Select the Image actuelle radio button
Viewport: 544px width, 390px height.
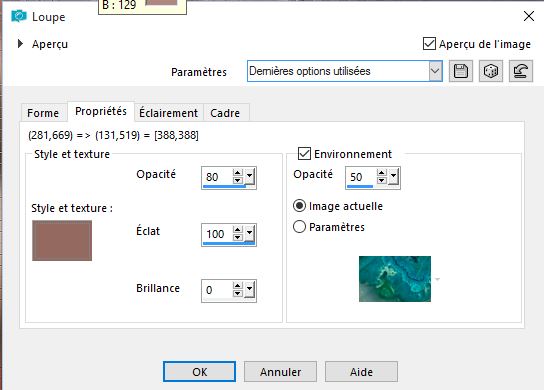[299, 206]
